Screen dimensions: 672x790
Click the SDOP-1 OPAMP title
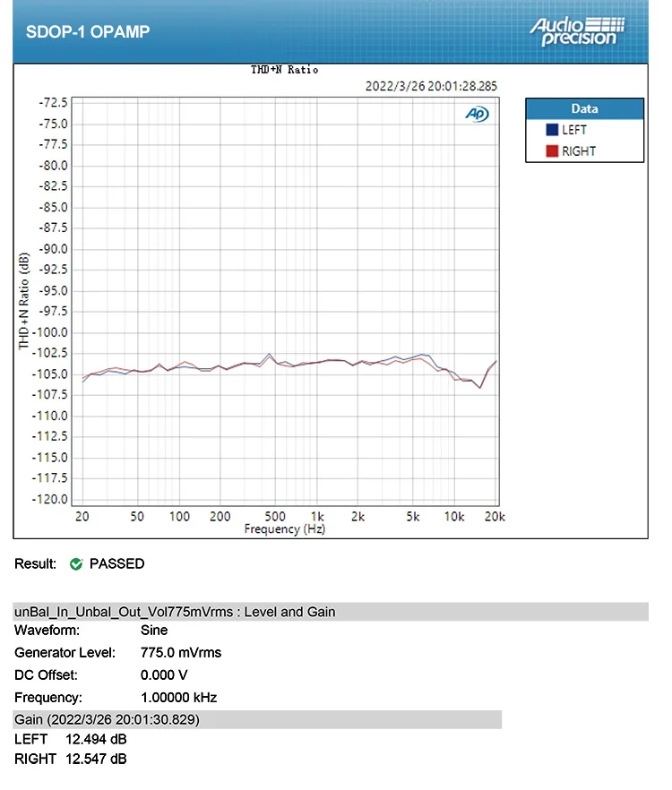88,31
